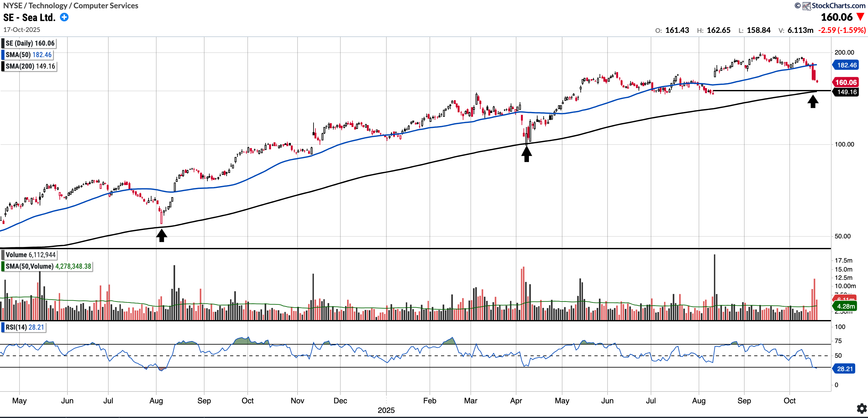This screenshot has width=868, height=418.
Task: Click the blue plus icon beside Sea Ltd.
Action: tap(64, 17)
